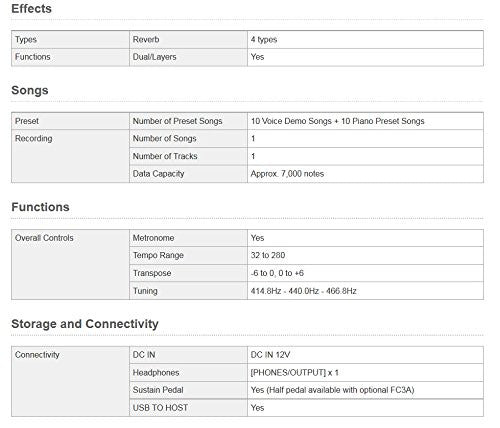This screenshot has width=500, height=428.
Task: Click the Functions section heading
Action: pos(40,207)
